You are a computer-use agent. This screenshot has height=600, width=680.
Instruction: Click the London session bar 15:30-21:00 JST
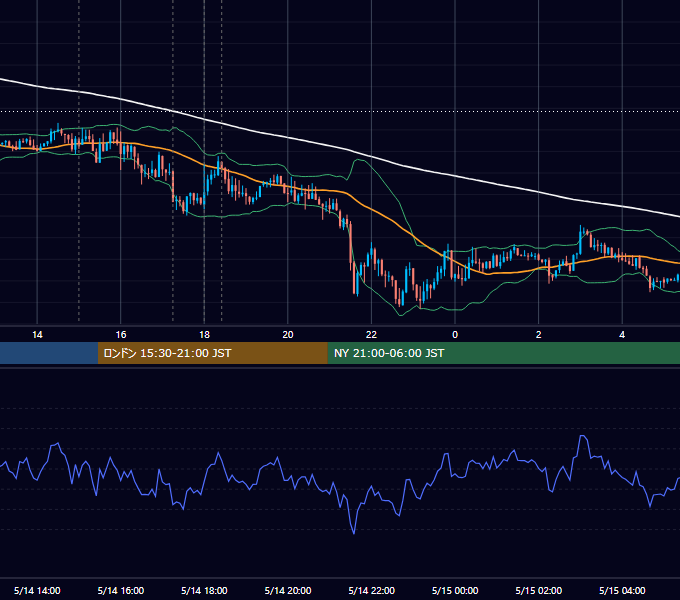coord(212,353)
